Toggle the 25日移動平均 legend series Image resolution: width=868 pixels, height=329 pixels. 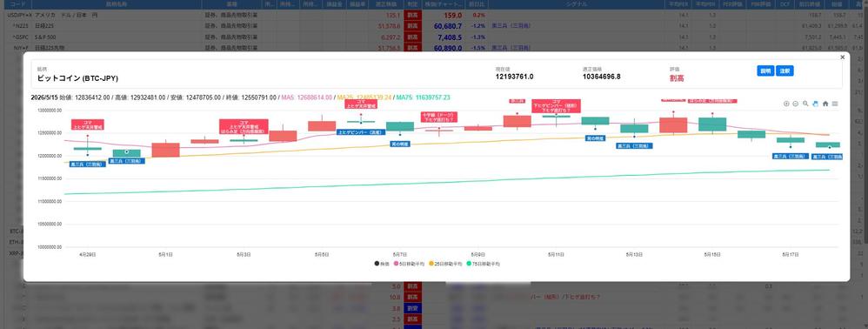(x=446, y=265)
